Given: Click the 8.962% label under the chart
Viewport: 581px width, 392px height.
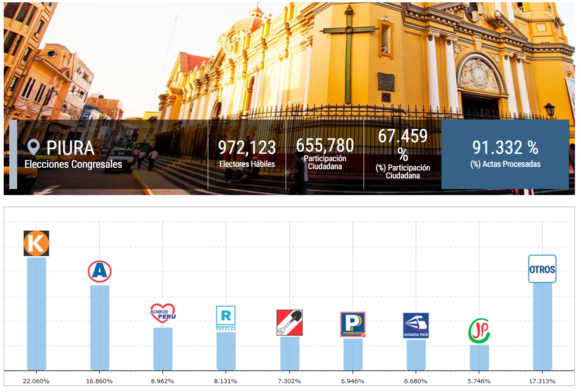Looking at the screenshot, I should click(163, 381).
